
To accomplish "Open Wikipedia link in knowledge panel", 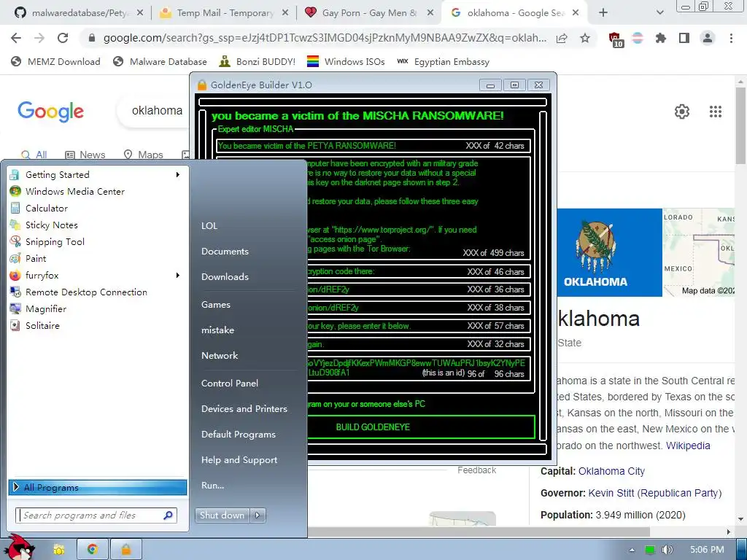I will click(688, 446).
